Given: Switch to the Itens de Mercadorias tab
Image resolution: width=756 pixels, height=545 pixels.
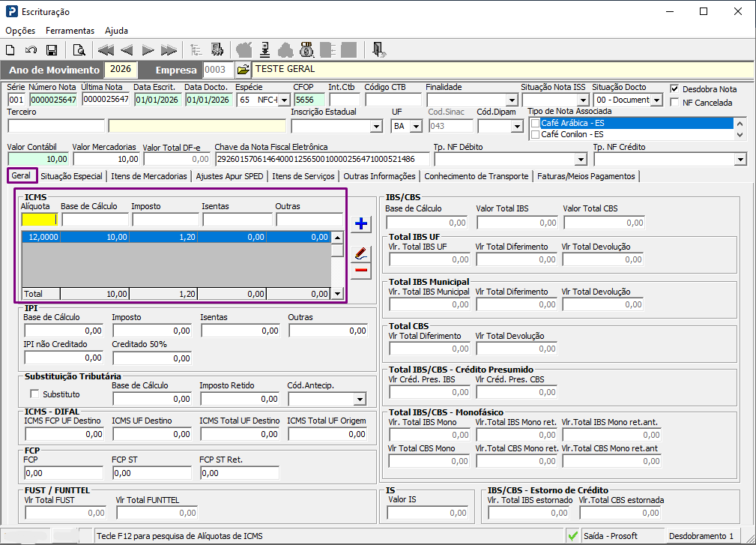Looking at the screenshot, I should click(x=149, y=176).
